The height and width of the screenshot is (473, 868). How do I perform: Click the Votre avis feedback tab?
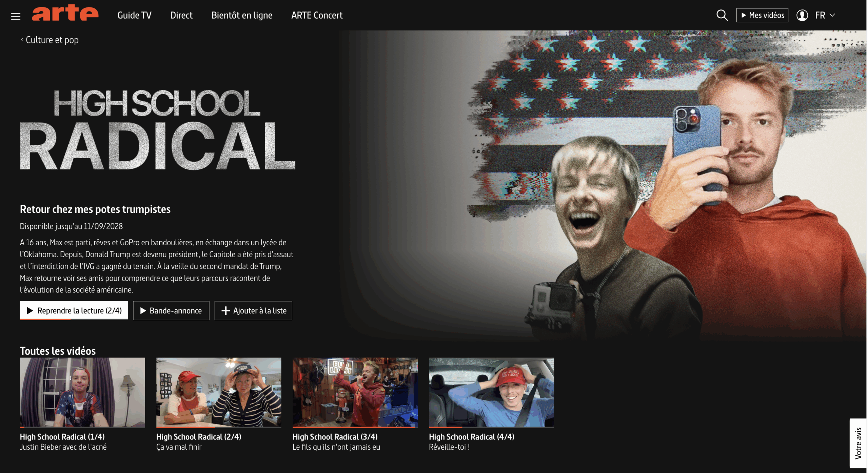(x=858, y=443)
